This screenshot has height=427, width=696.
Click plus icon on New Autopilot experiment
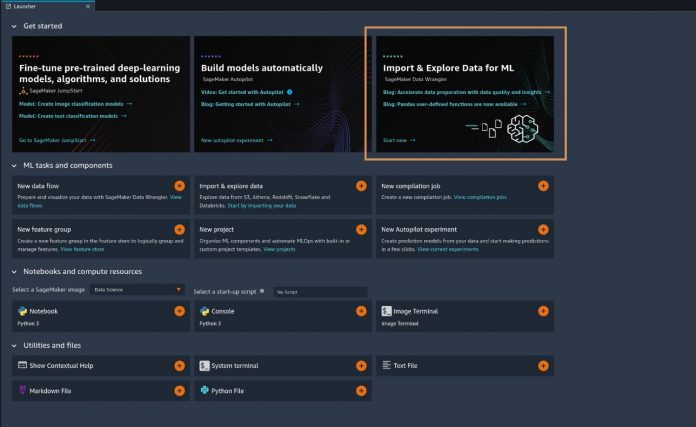543,229
